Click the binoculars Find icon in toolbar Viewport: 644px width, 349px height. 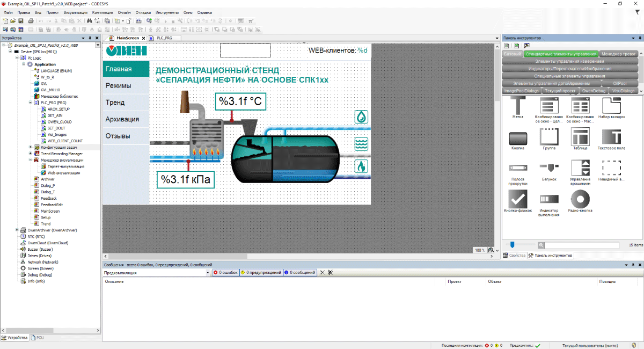point(90,21)
